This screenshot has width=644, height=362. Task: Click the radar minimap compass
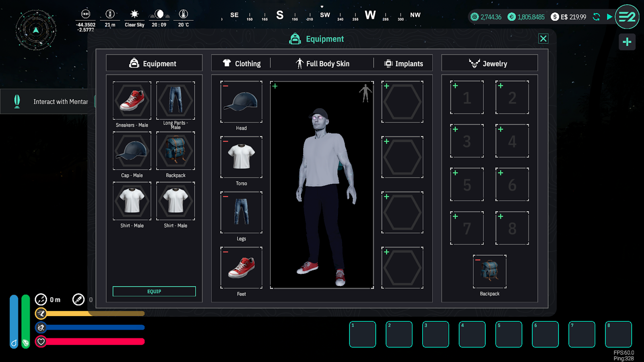click(x=36, y=30)
